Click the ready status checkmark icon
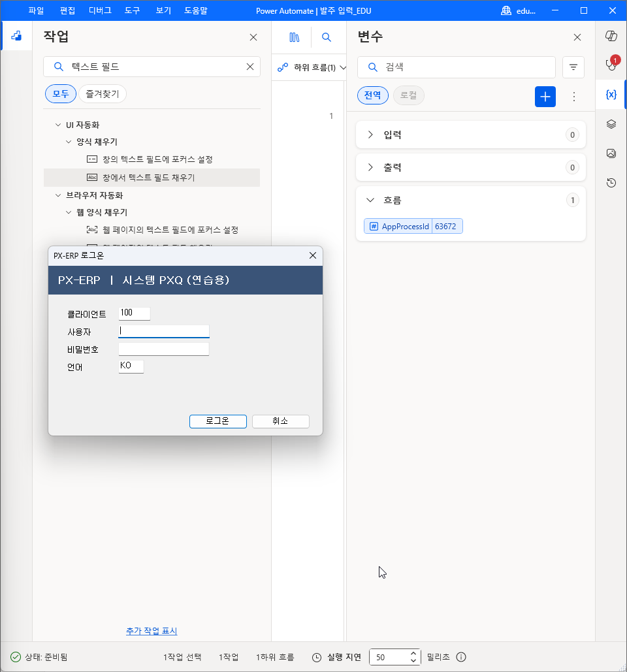 pos(16,657)
